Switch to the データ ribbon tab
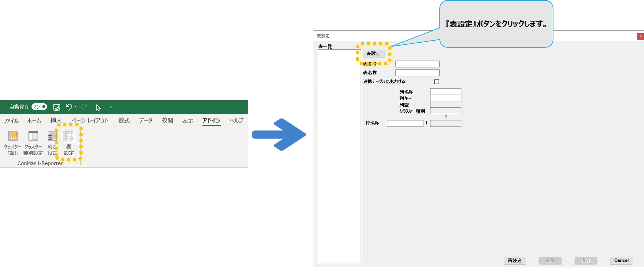 coord(146,120)
